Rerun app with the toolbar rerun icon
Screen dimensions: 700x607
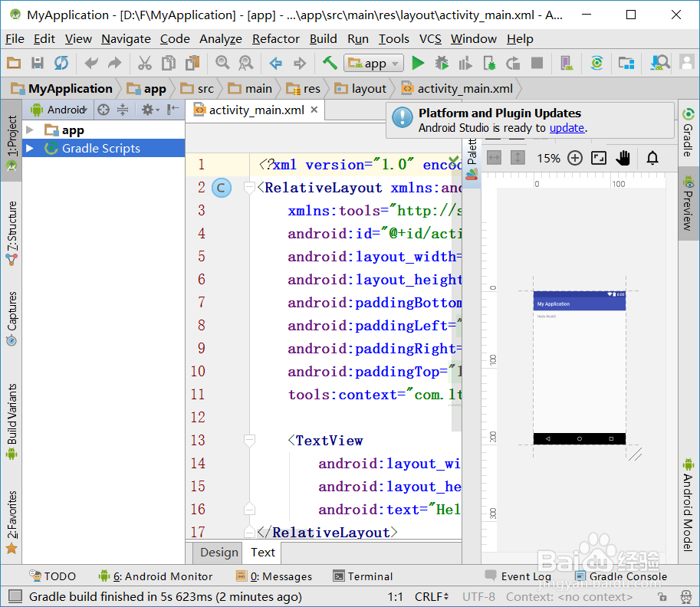click(x=513, y=63)
